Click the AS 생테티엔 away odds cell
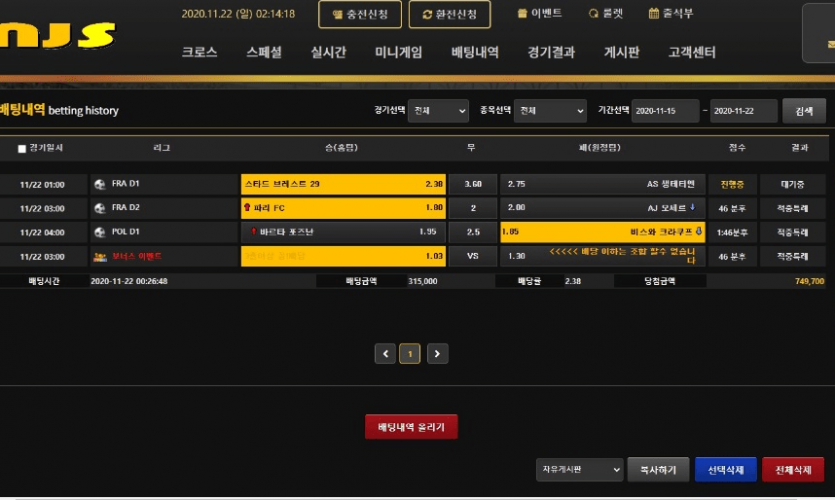835x500 pixels. point(602,184)
